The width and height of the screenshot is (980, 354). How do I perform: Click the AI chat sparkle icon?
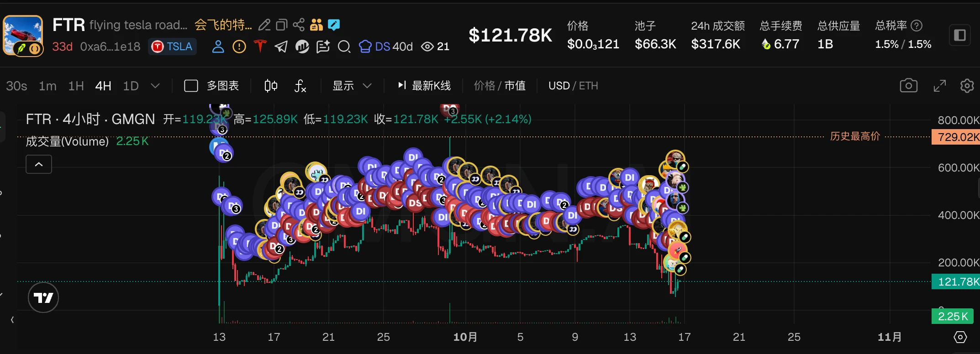pos(323,47)
